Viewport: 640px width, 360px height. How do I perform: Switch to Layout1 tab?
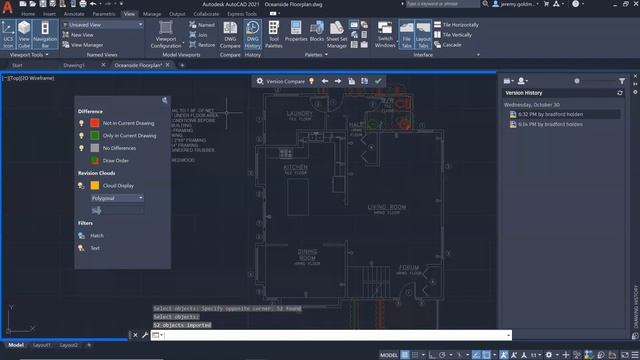[x=42, y=345]
